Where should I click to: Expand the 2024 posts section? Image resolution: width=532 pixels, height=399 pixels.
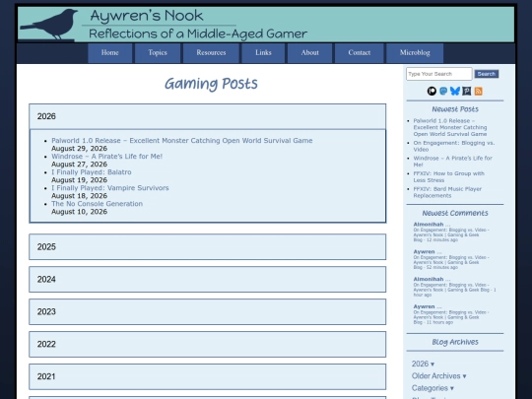(207, 279)
